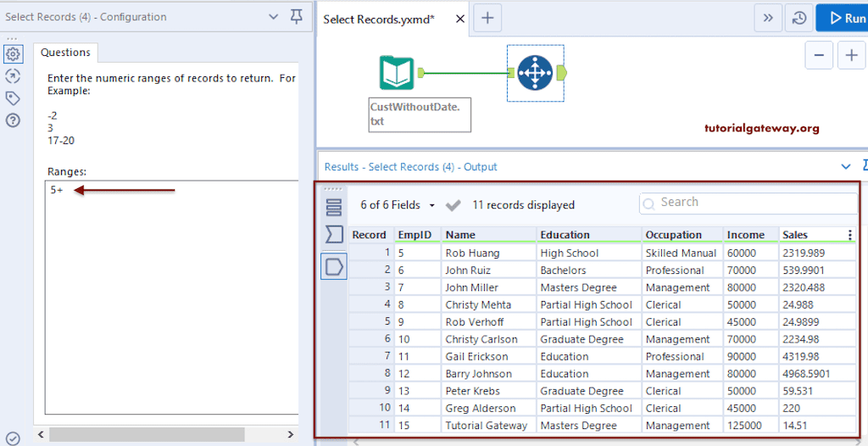
Task: Open the workflow history clock icon
Action: [x=798, y=18]
